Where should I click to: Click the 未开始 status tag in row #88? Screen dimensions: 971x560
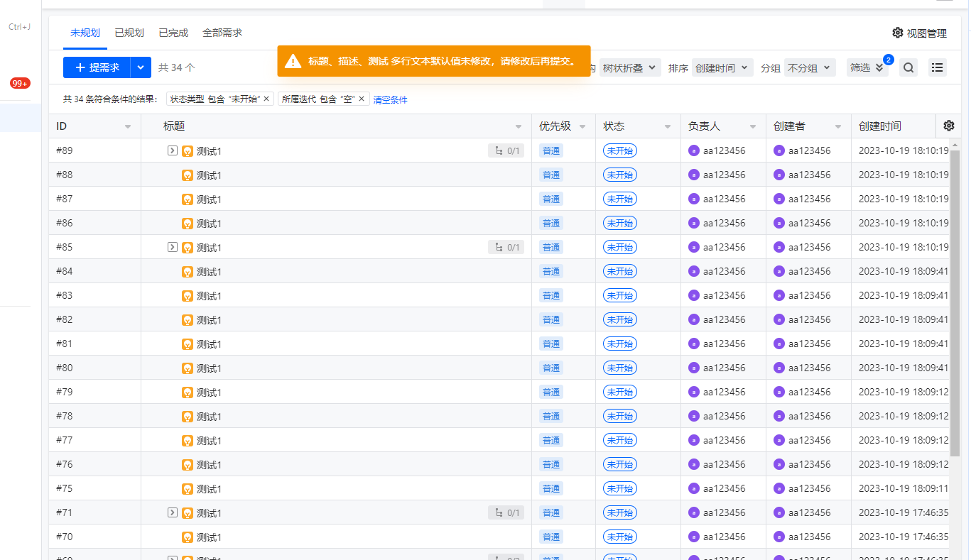pos(620,175)
